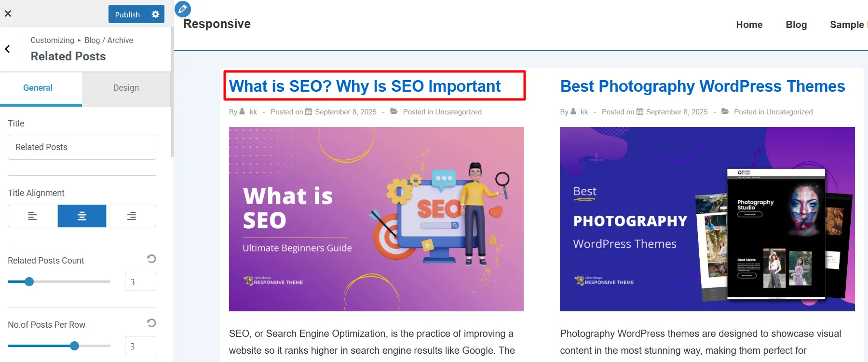Go back using the left chevron arrow
868x362 pixels.
pos(8,49)
